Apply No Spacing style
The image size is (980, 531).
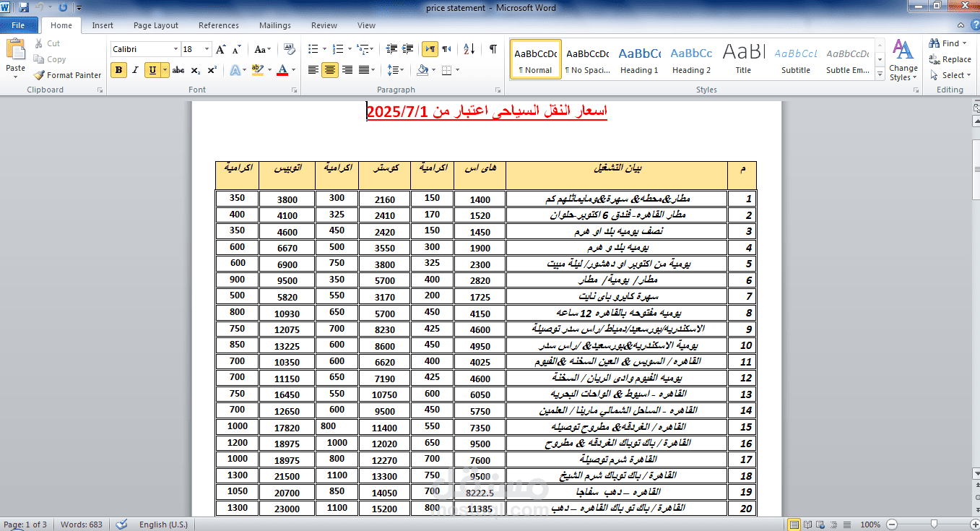[587, 60]
